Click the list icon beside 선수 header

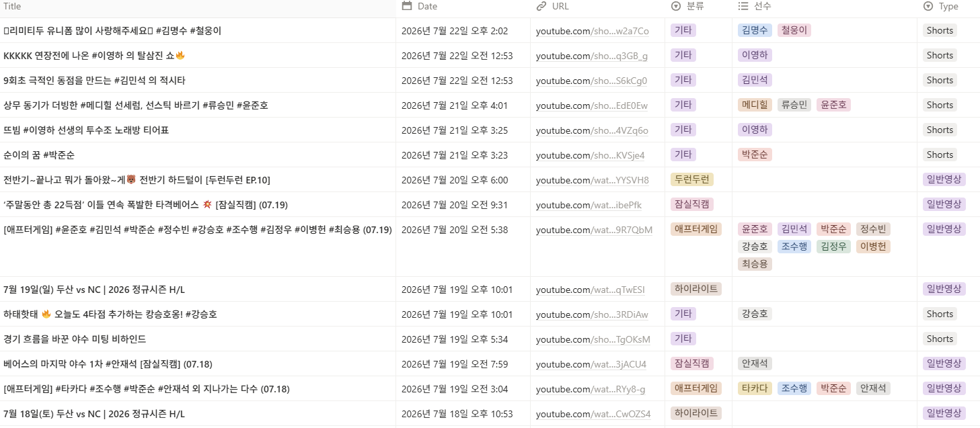click(x=743, y=6)
